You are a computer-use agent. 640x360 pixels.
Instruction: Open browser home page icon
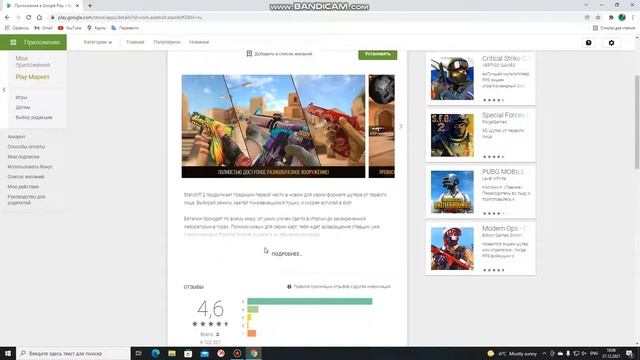(39, 18)
